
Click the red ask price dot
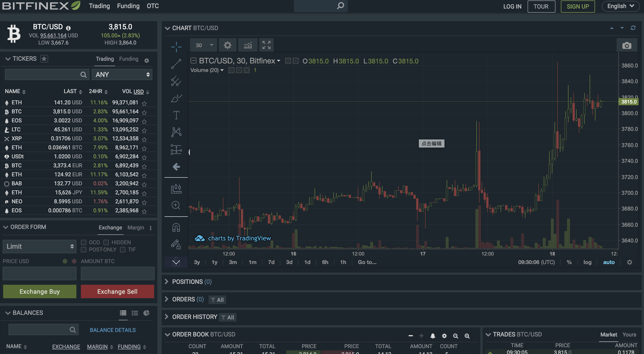click(74, 261)
